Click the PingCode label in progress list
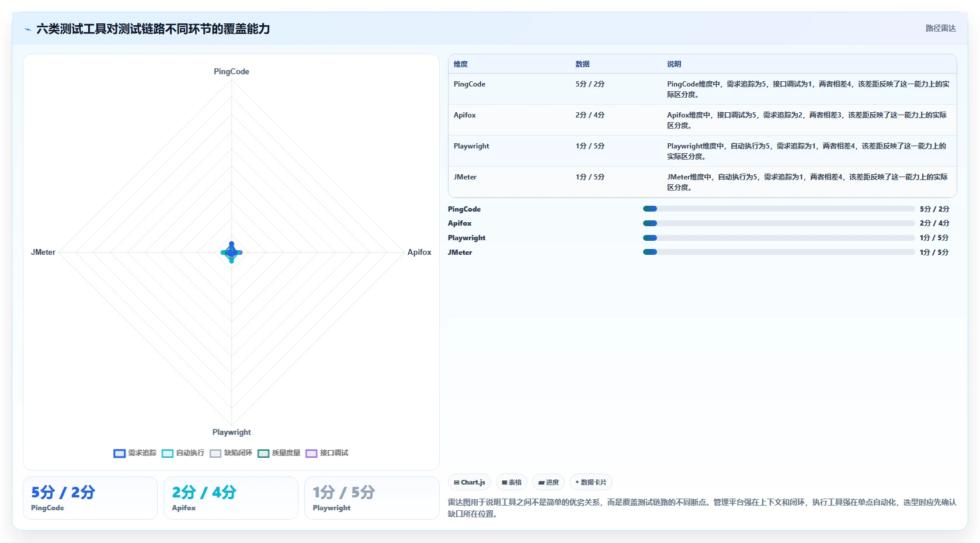Viewport: 980px width, 543px height. (x=464, y=209)
